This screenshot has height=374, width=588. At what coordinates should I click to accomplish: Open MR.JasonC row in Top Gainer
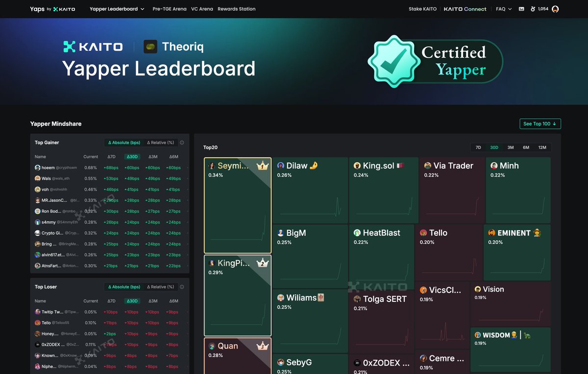(109, 200)
